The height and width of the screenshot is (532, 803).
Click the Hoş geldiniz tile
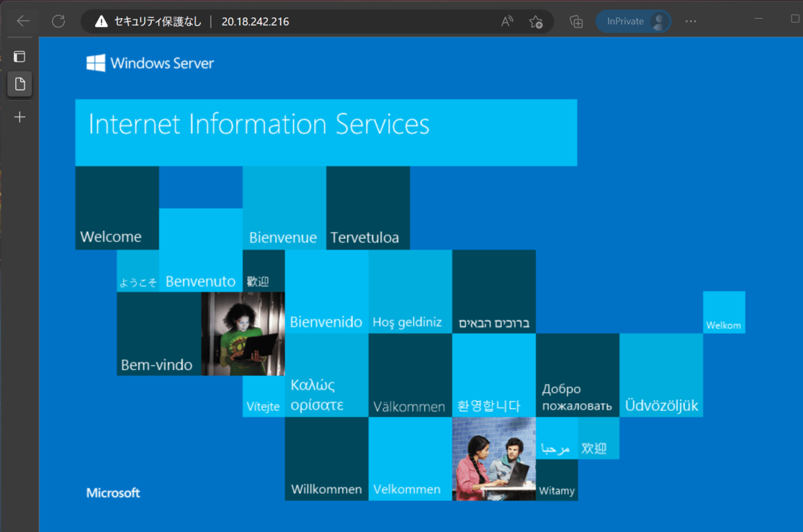[x=410, y=292]
